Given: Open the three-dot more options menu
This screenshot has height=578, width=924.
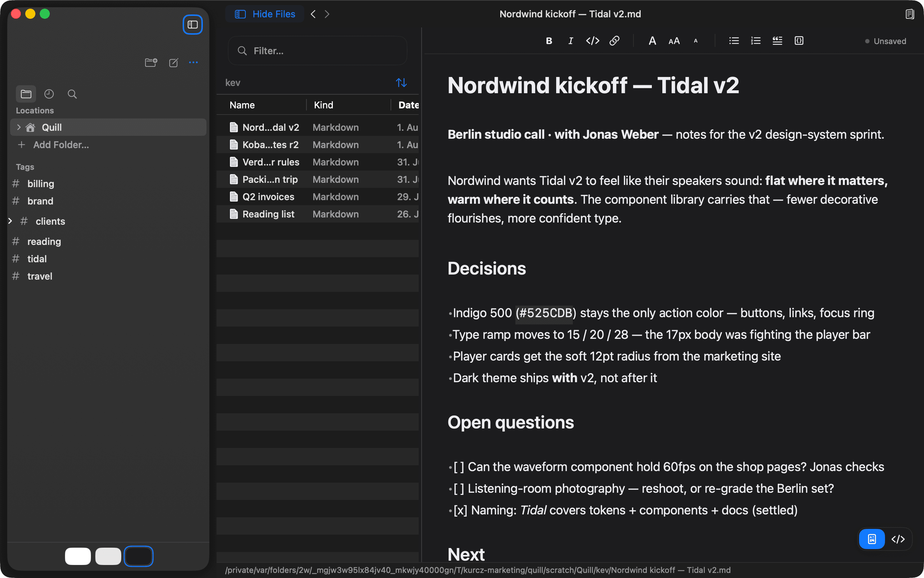Looking at the screenshot, I should click(x=193, y=62).
